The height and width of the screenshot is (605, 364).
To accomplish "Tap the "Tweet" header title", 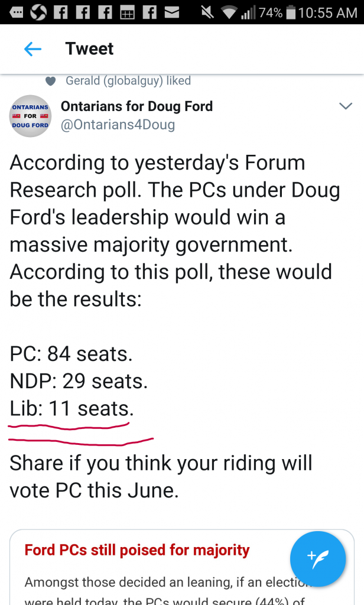I will click(89, 49).
